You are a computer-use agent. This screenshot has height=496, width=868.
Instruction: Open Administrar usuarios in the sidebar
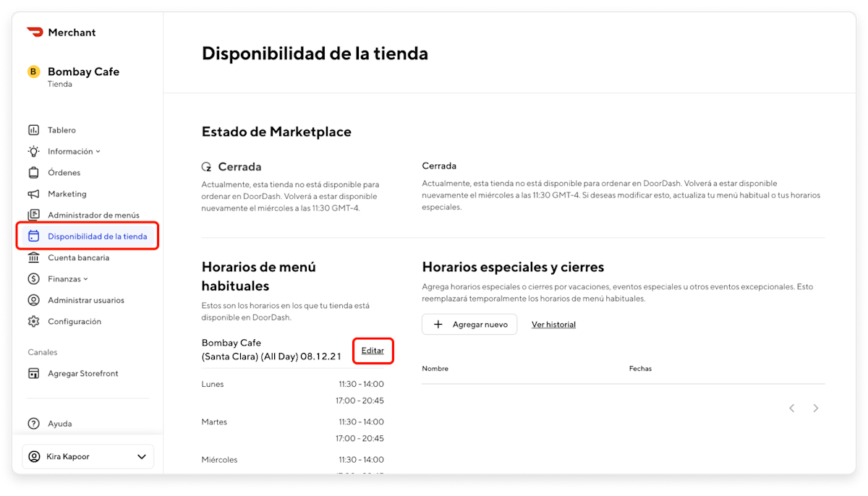pos(86,300)
